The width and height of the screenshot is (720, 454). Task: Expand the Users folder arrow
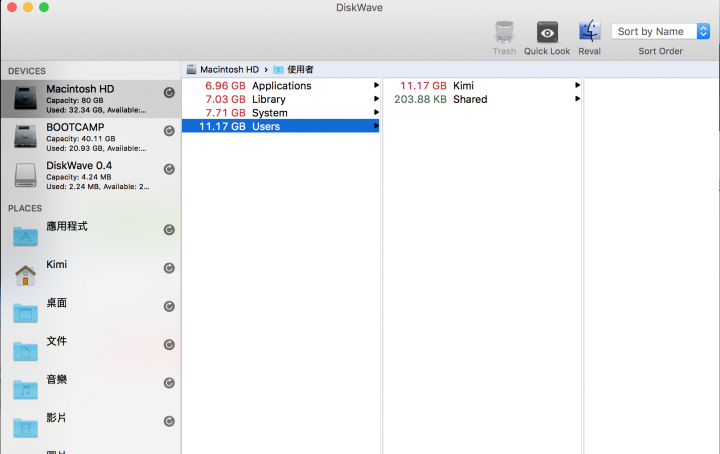click(x=376, y=126)
